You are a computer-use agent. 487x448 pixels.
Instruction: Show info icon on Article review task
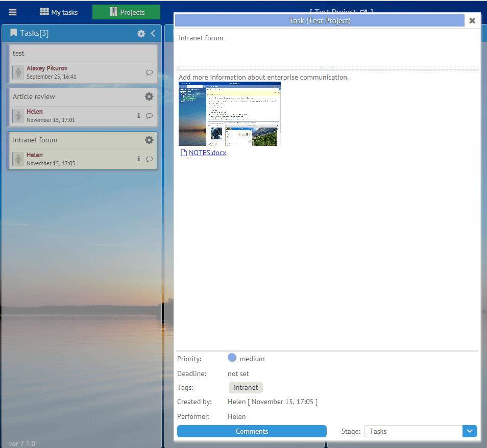tap(138, 116)
